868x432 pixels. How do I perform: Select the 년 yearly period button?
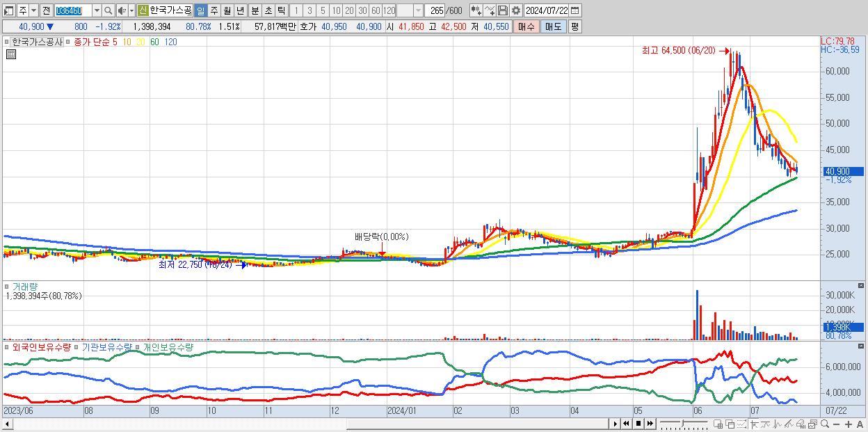pos(240,10)
